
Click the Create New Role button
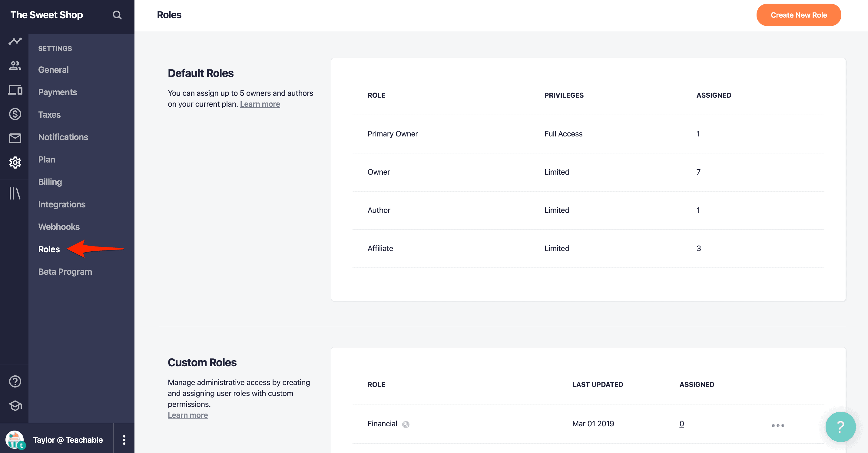tap(799, 15)
